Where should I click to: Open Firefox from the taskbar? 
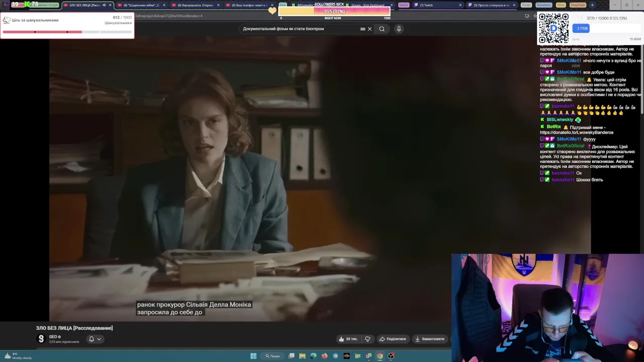[x=325, y=356]
